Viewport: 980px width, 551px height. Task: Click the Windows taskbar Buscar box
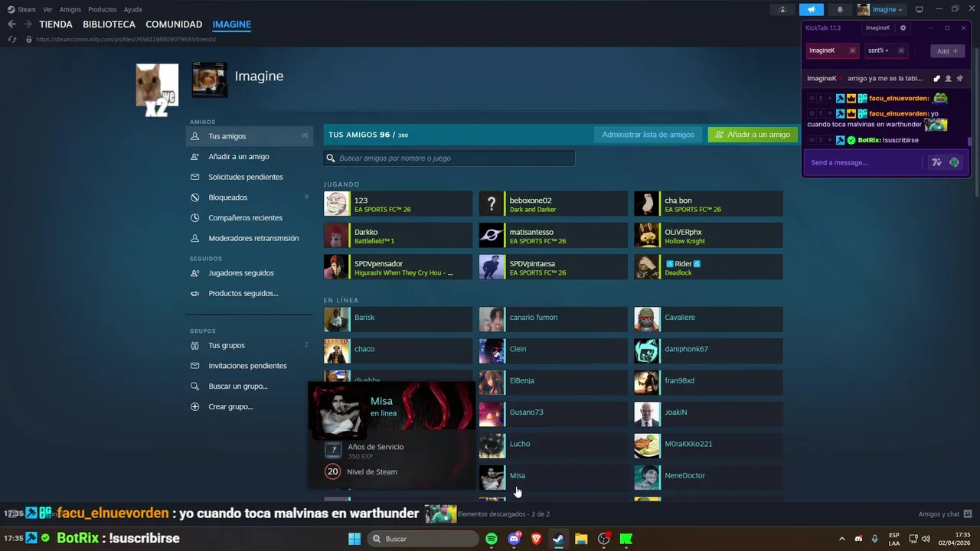click(x=423, y=539)
